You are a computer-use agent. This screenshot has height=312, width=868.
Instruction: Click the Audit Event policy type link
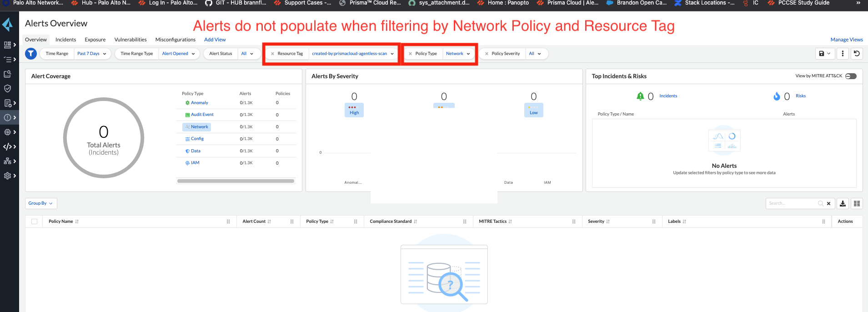[202, 115]
